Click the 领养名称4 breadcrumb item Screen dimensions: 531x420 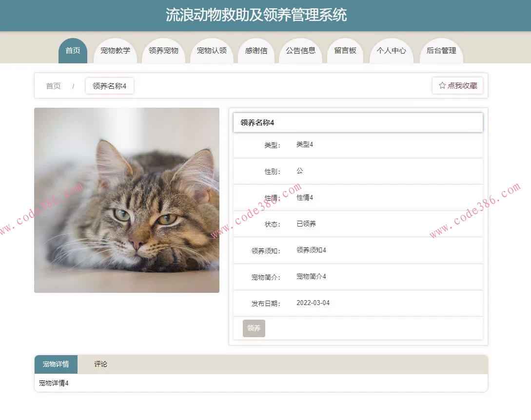[109, 86]
